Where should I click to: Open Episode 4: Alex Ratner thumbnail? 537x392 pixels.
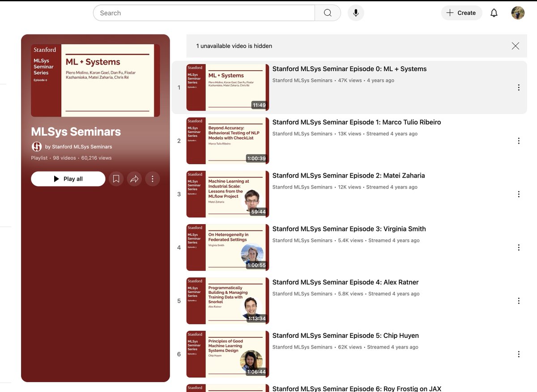coord(227,300)
